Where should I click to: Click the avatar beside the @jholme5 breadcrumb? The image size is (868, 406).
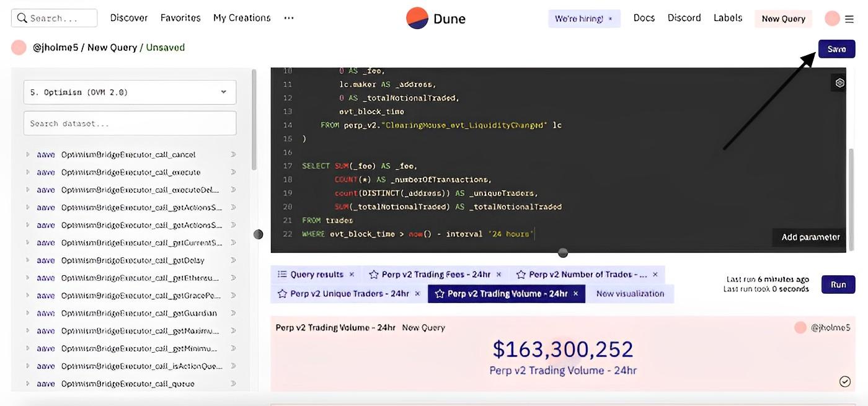[x=19, y=47]
